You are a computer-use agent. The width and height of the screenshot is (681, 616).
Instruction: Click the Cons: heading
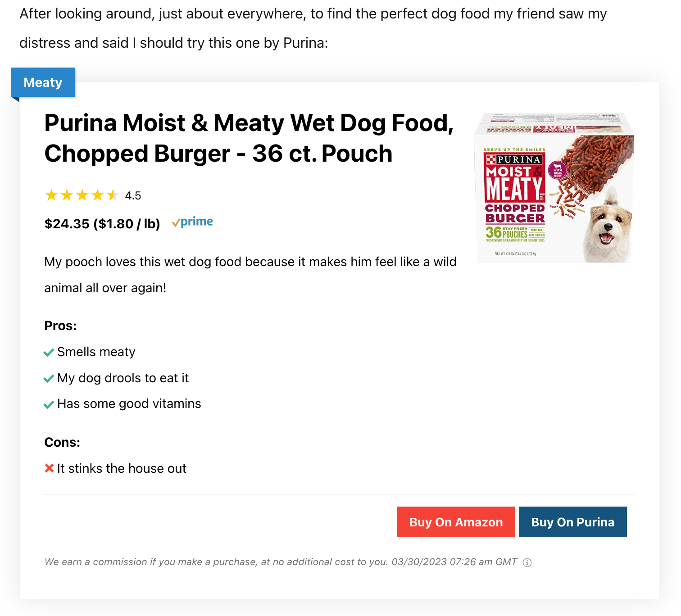[62, 442]
